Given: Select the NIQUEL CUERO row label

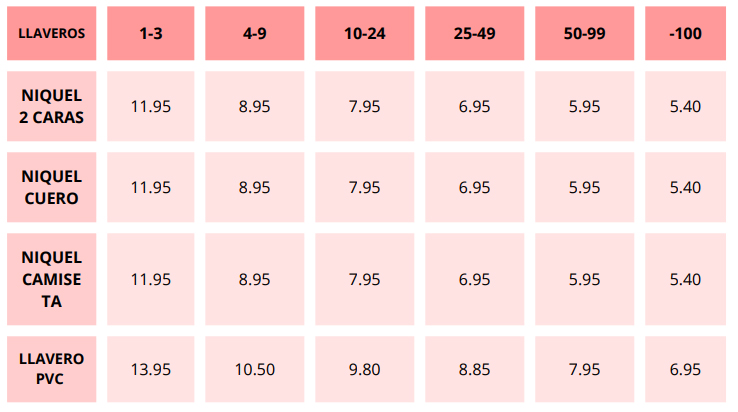Looking at the screenshot, I should [52, 187].
